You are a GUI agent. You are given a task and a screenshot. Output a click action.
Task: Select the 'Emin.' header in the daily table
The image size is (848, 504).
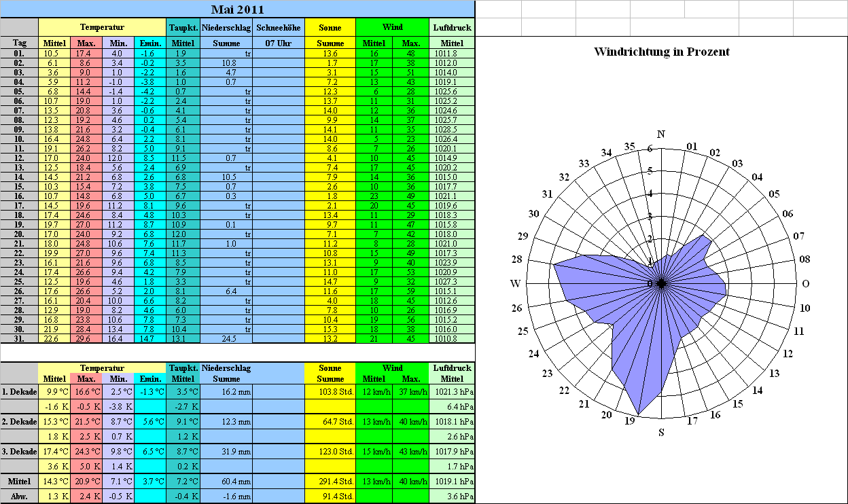[x=150, y=43]
